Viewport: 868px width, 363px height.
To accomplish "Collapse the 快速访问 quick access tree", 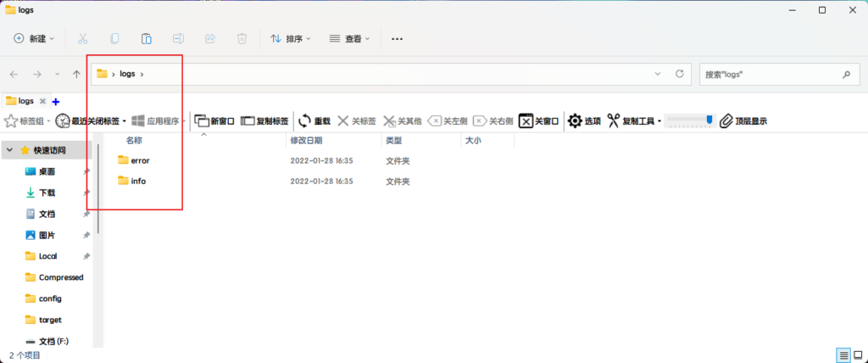I will point(9,150).
